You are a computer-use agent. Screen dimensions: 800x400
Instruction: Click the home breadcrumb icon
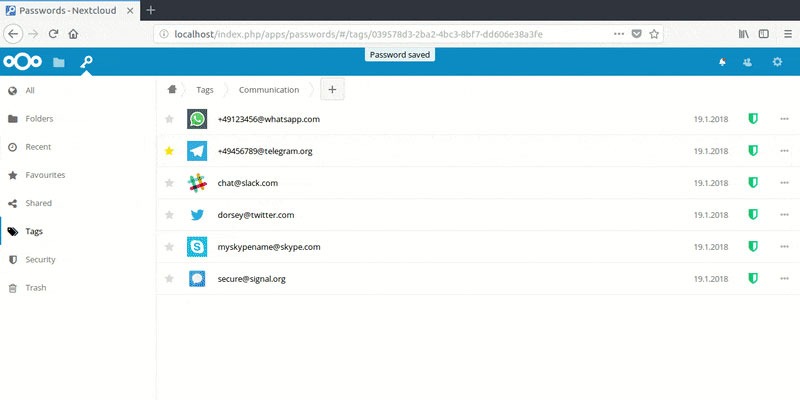pos(172,89)
